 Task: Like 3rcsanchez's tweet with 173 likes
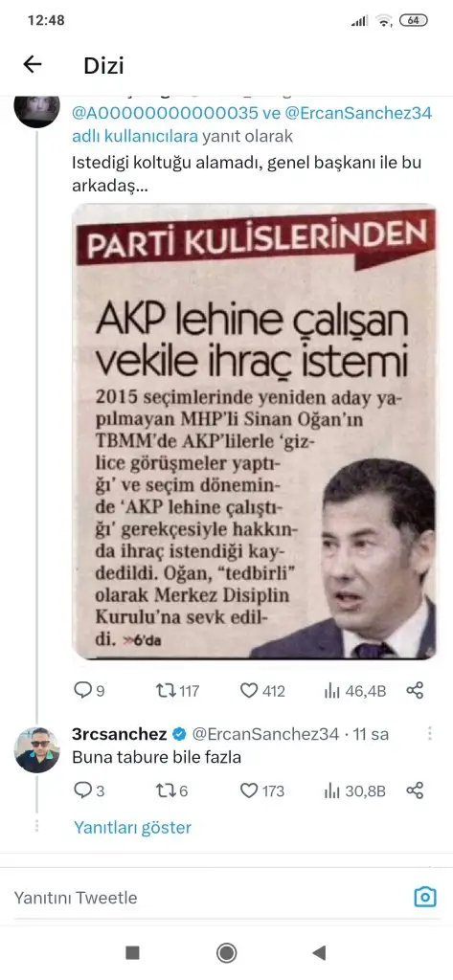(262, 791)
